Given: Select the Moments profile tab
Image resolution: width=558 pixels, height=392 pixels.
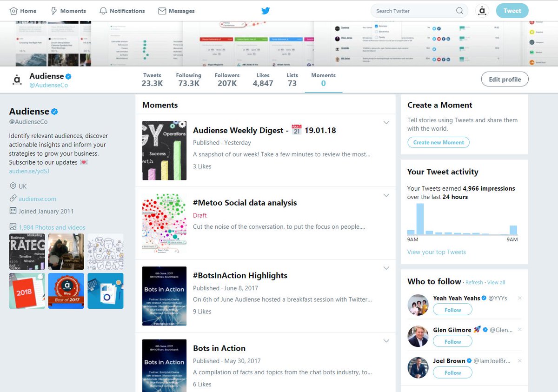Looking at the screenshot, I should click(x=323, y=80).
